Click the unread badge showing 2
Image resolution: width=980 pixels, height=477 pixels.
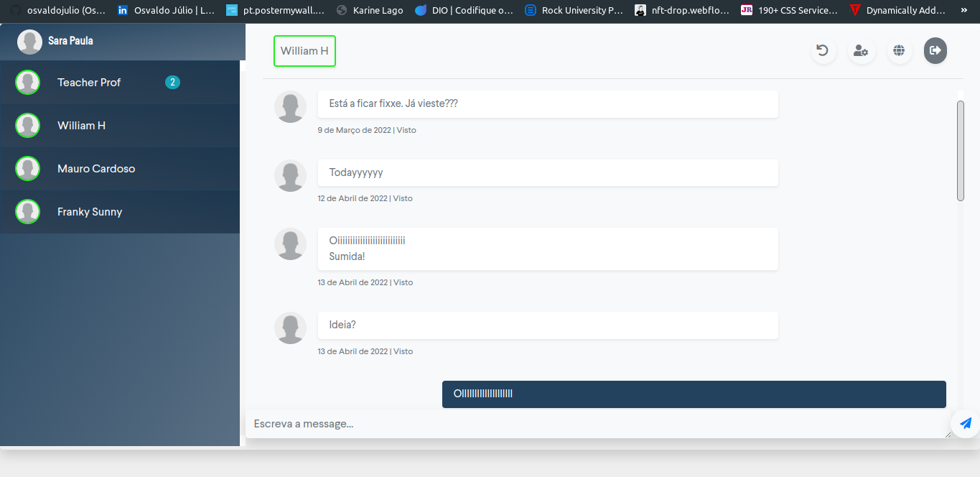point(172,83)
